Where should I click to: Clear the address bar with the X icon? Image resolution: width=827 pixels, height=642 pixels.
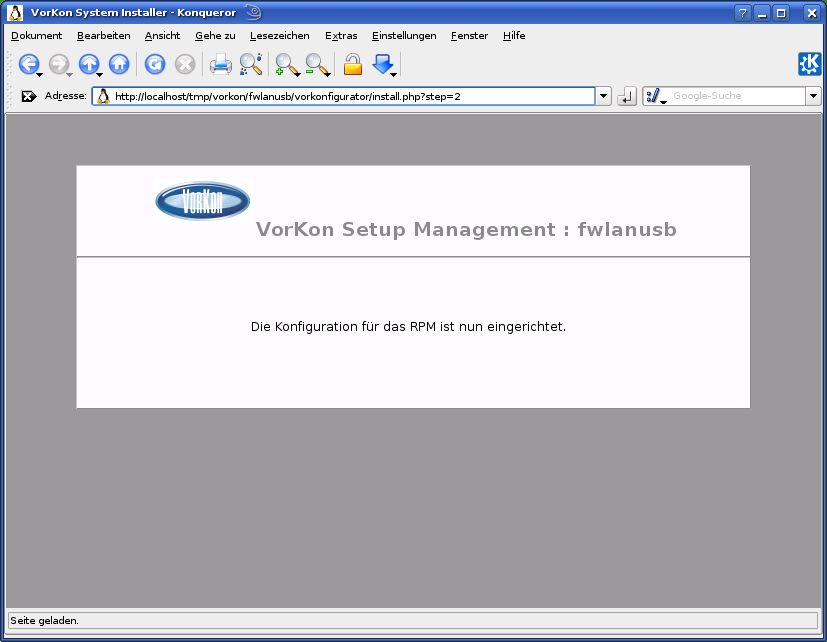pyautogui.click(x=28, y=96)
